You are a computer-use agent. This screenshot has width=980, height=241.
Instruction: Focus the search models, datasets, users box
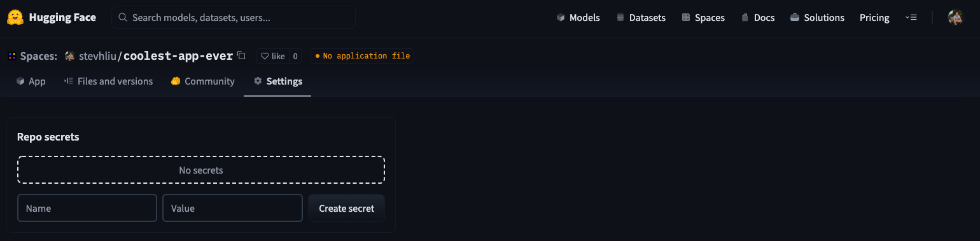(234, 18)
